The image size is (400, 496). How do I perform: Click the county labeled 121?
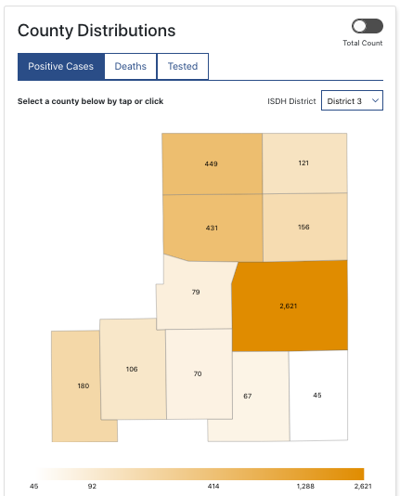click(304, 163)
